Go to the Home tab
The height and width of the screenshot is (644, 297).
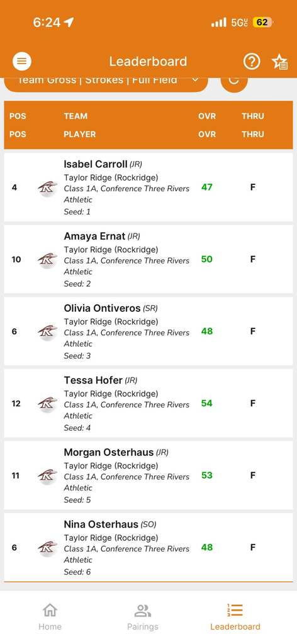[x=50, y=617]
